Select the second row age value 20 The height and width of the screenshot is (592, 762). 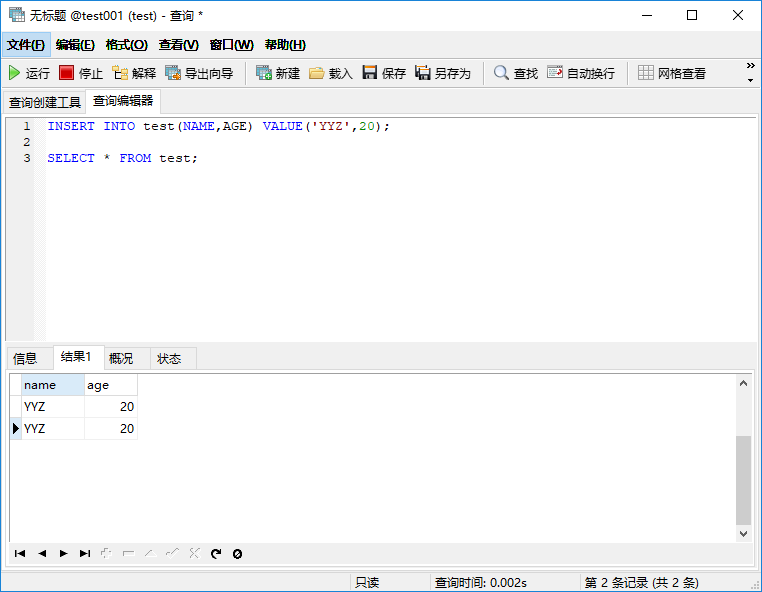coord(111,428)
